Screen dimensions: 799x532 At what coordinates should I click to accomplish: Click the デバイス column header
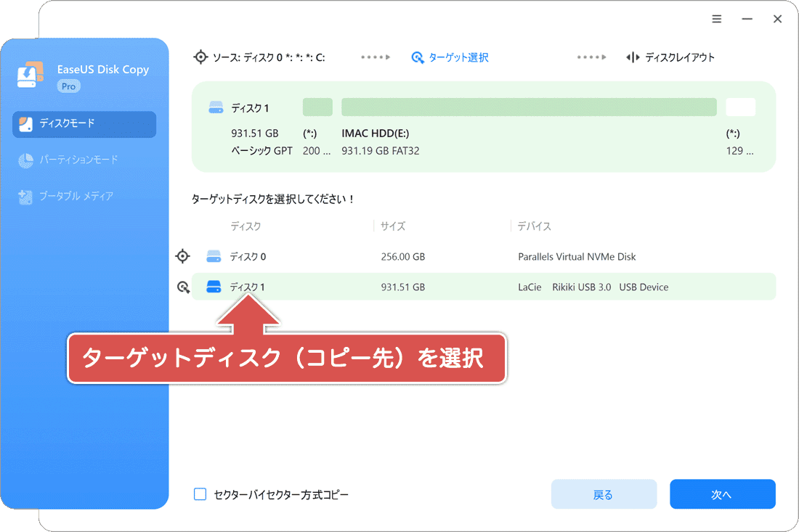click(x=535, y=226)
